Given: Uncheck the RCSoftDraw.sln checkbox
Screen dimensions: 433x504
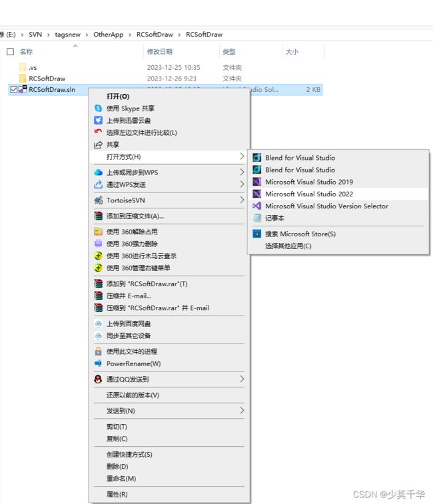Looking at the screenshot, I should (x=14, y=89).
